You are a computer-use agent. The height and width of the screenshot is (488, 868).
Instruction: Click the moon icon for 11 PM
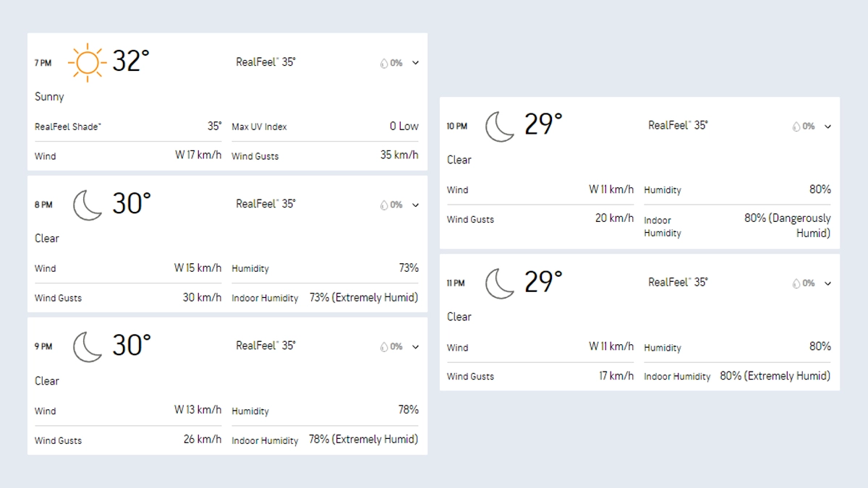(500, 283)
